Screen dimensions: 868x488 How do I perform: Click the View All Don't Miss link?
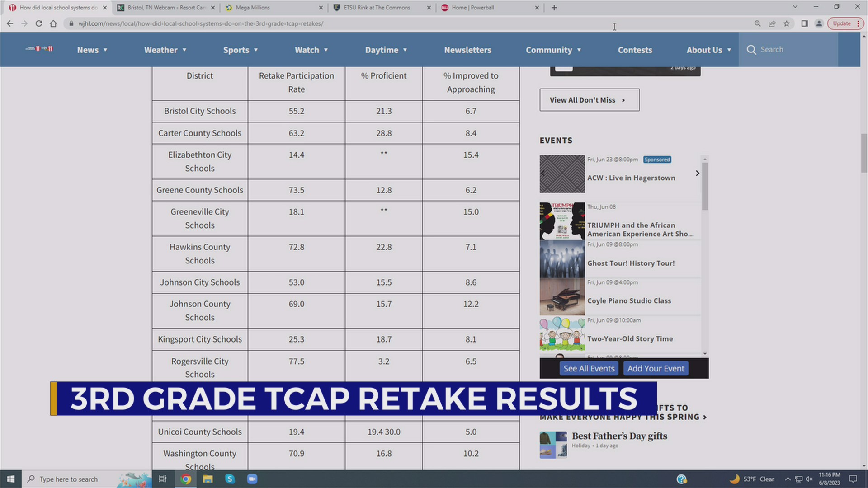click(x=589, y=100)
